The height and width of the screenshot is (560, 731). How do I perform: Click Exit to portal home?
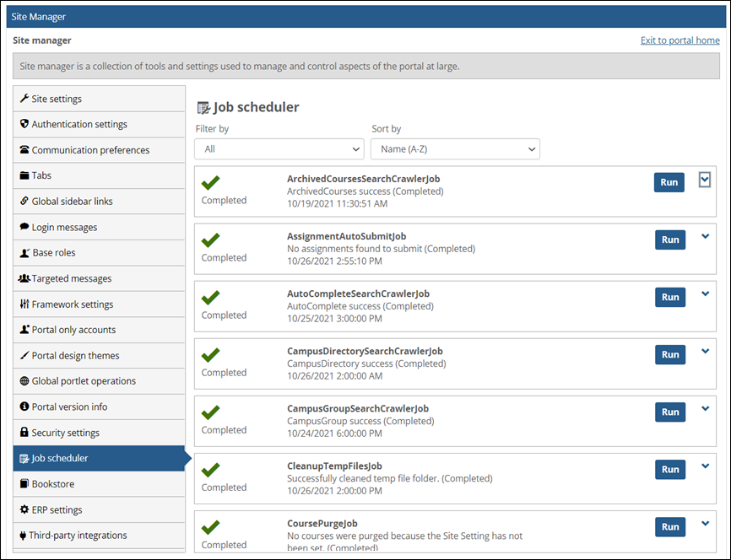(680, 40)
